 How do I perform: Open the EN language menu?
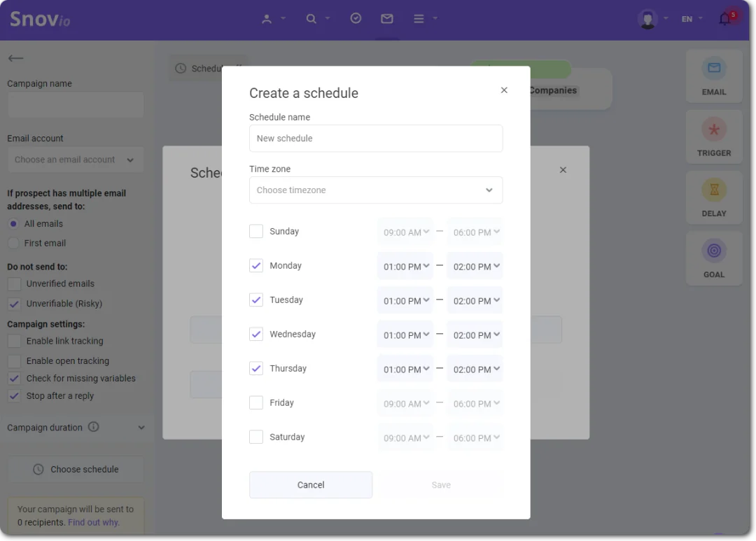692,19
